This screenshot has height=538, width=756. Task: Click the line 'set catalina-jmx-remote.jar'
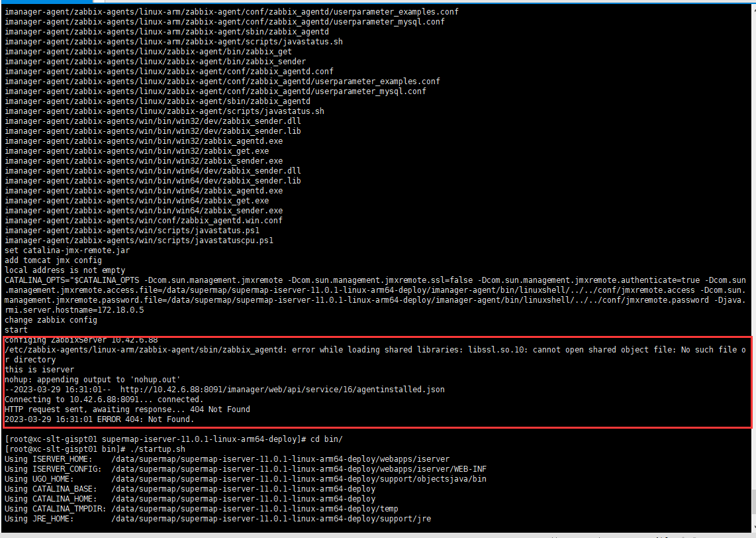click(x=67, y=250)
